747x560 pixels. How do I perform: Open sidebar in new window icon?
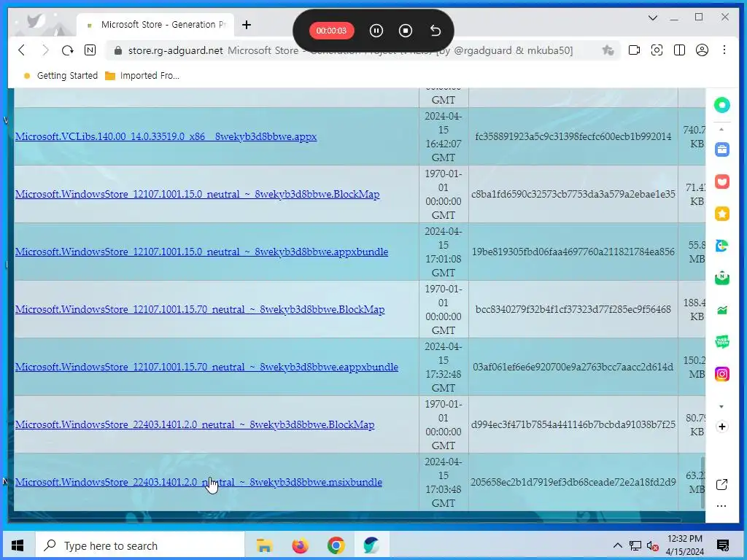tap(721, 485)
